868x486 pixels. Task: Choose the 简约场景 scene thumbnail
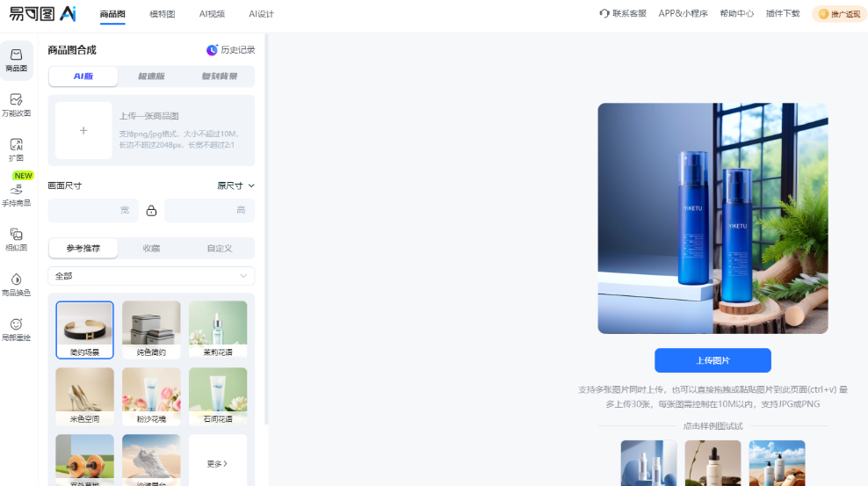click(84, 330)
